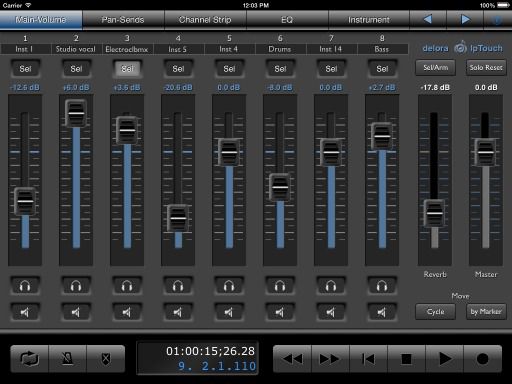Deselect the highlighted Sel on Electrodbmx
Screen dimensions: 512x384
127,69
